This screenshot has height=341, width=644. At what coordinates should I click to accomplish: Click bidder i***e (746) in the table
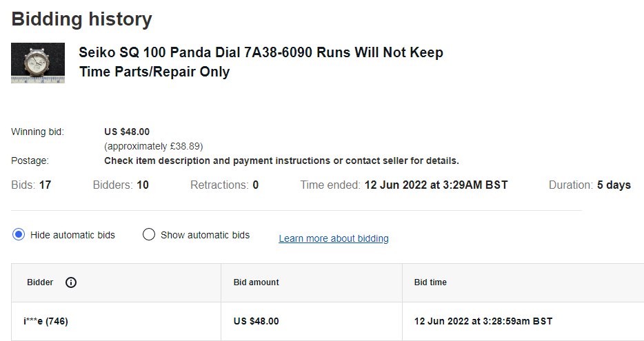[46, 321]
